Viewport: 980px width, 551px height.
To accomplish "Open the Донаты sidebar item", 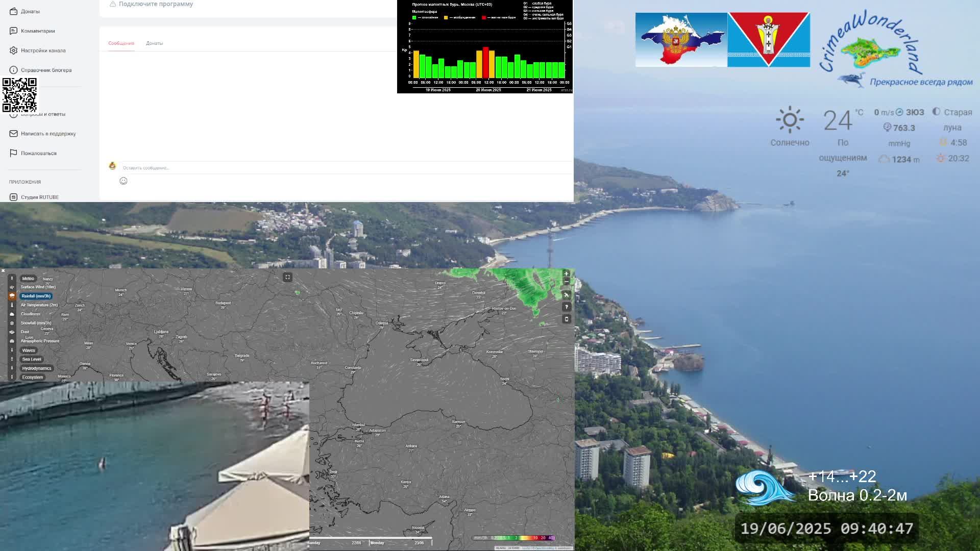I will pyautogui.click(x=30, y=11).
